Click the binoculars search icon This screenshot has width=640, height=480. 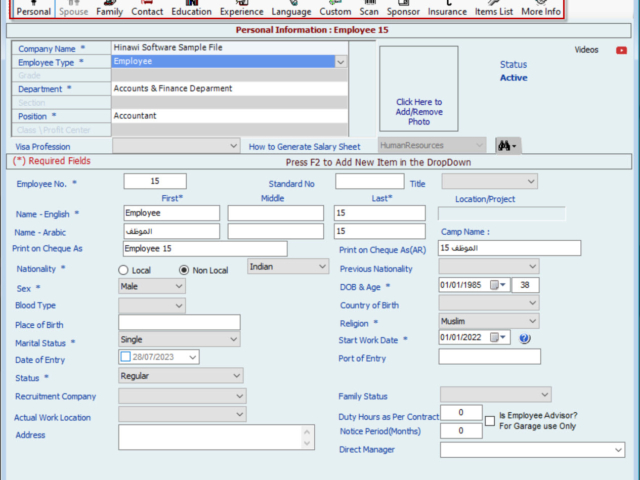(508, 146)
